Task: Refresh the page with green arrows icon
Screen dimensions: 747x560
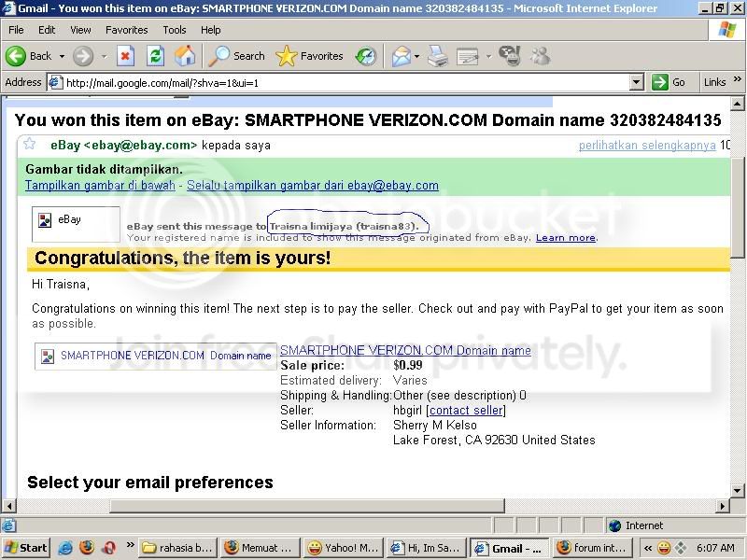Action: pos(155,56)
